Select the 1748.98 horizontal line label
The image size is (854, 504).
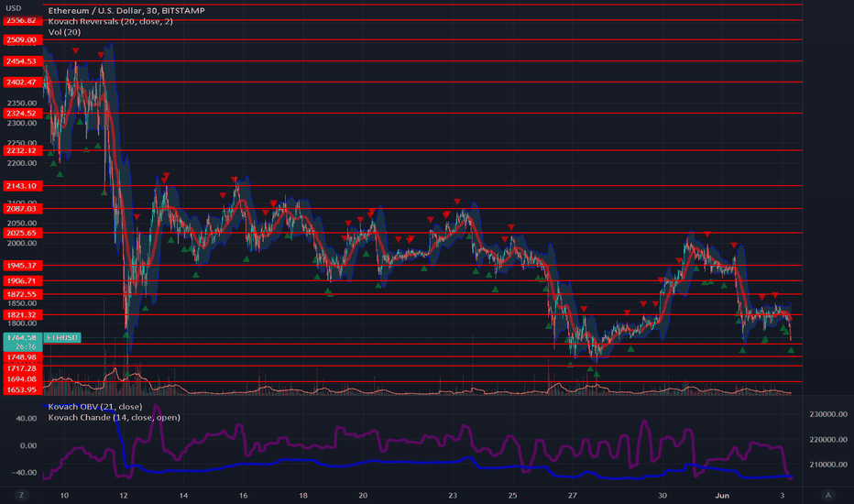coord(22,357)
